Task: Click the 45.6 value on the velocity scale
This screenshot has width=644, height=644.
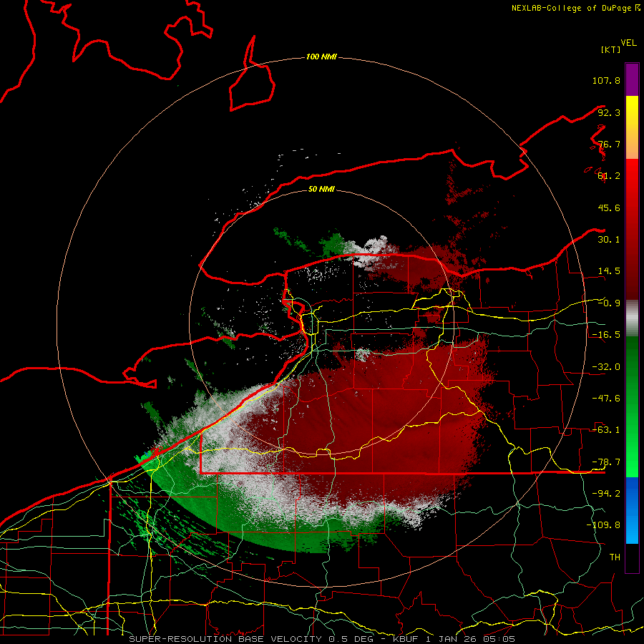Action: [x=609, y=208]
